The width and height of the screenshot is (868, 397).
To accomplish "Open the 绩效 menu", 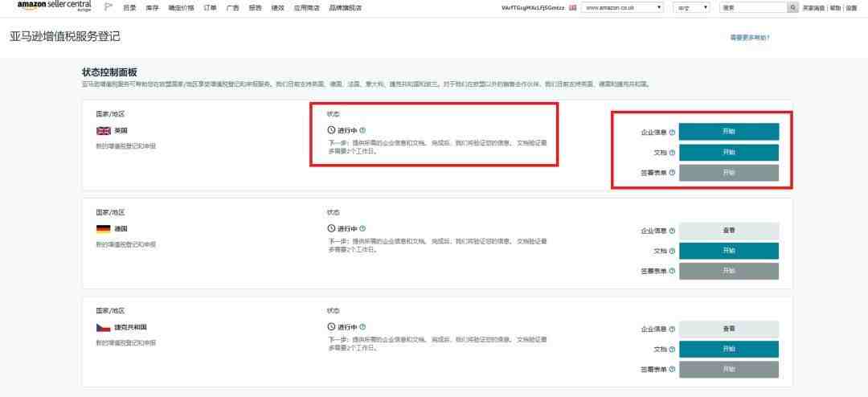I will pyautogui.click(x=278, y=8).
